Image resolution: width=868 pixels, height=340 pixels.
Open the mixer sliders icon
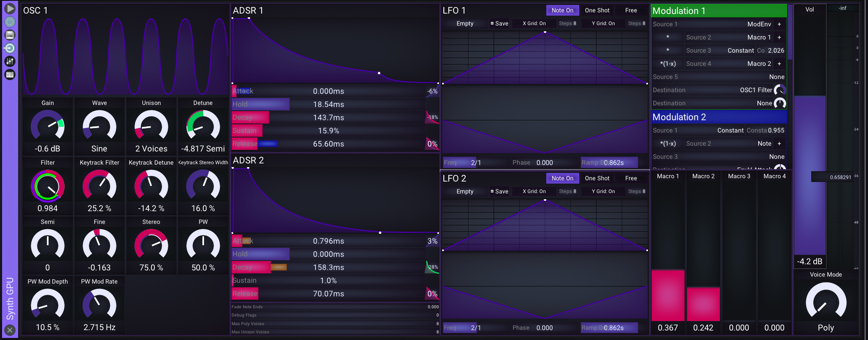pyautogui.click(x=10, y=61)
